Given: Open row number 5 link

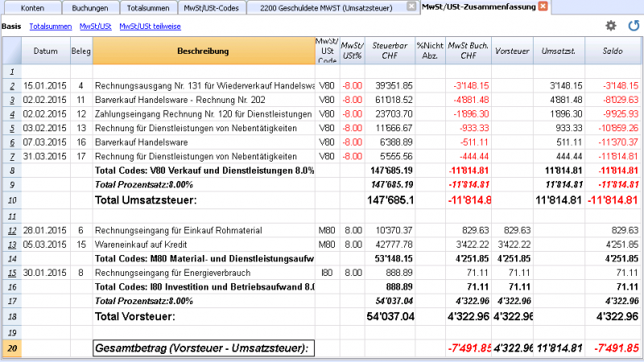Looking at the screenshot, I should click(x=12, y=128).
